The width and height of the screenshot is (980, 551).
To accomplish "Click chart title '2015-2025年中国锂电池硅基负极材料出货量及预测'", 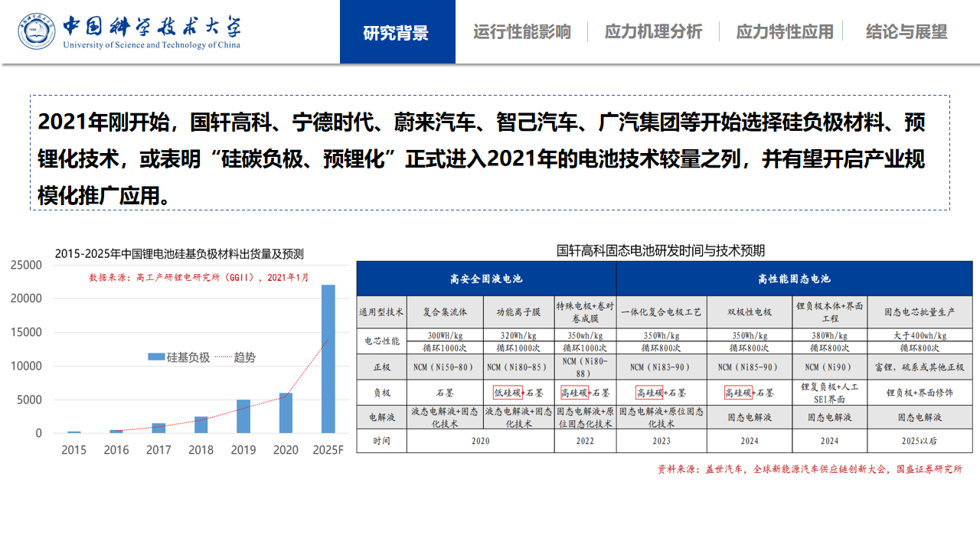I will pyautogui.click(x=179, y=254).
